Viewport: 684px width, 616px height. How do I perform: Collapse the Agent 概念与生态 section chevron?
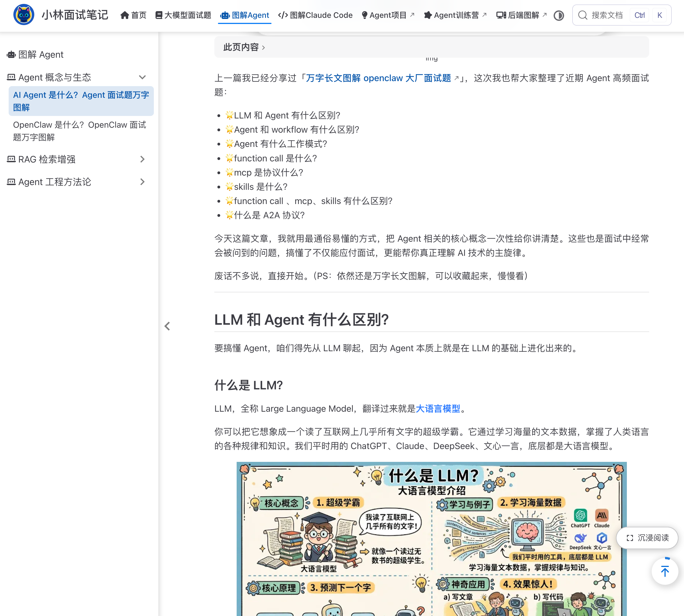tap(142, 77)
